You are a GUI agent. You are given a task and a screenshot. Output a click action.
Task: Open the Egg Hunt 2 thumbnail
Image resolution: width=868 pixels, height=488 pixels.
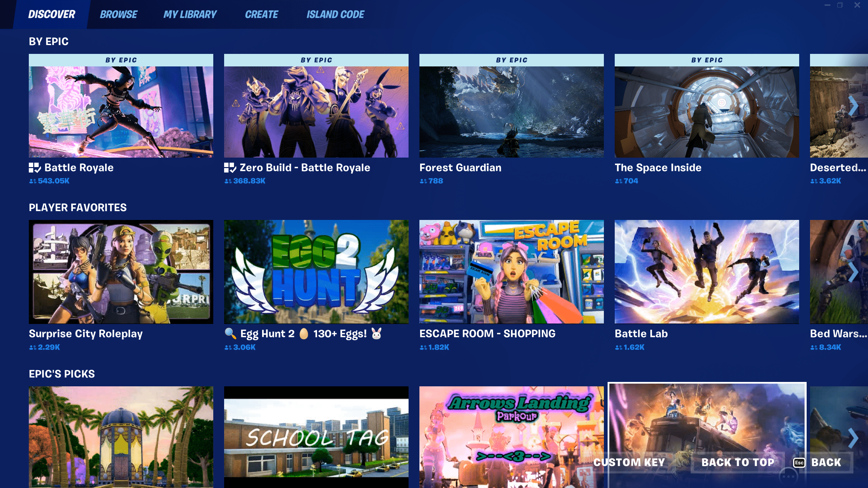[x=316, y=272]
